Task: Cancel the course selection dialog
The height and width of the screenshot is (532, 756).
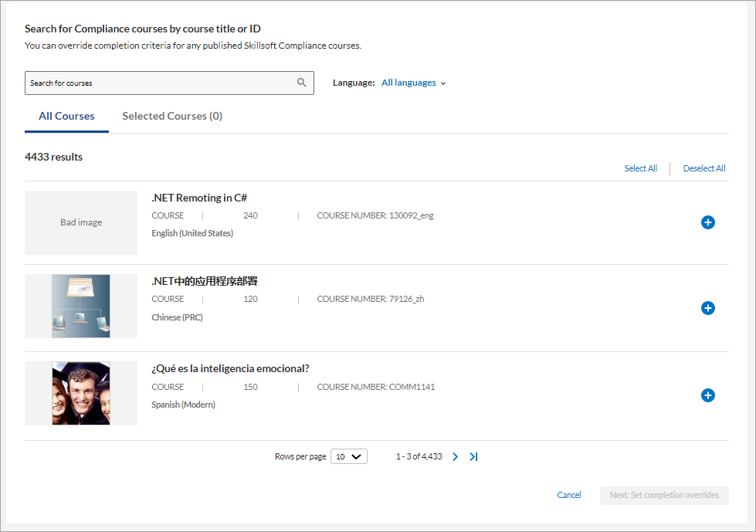Action: 569,495
